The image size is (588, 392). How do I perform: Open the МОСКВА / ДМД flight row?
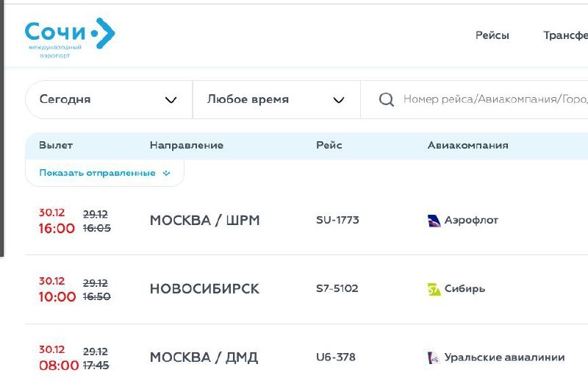coord(306,358)
